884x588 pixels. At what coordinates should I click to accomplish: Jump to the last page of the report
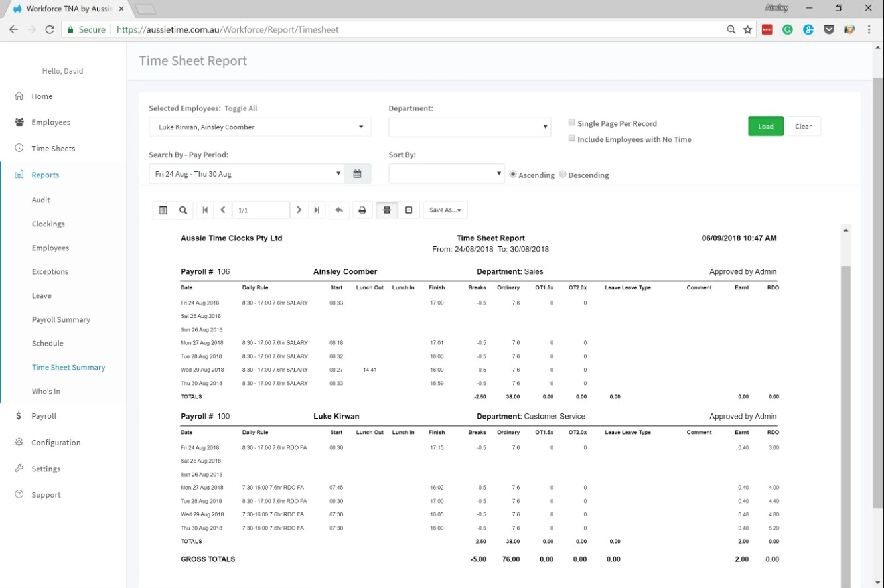pyautogui.click(x=317, y=210)
